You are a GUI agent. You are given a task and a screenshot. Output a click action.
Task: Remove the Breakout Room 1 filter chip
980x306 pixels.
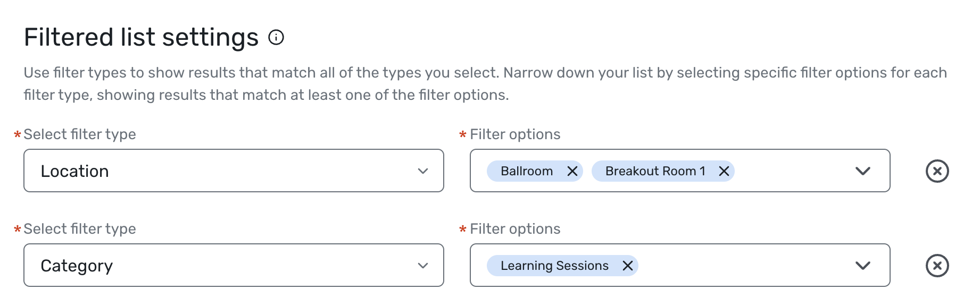[724, 171]
